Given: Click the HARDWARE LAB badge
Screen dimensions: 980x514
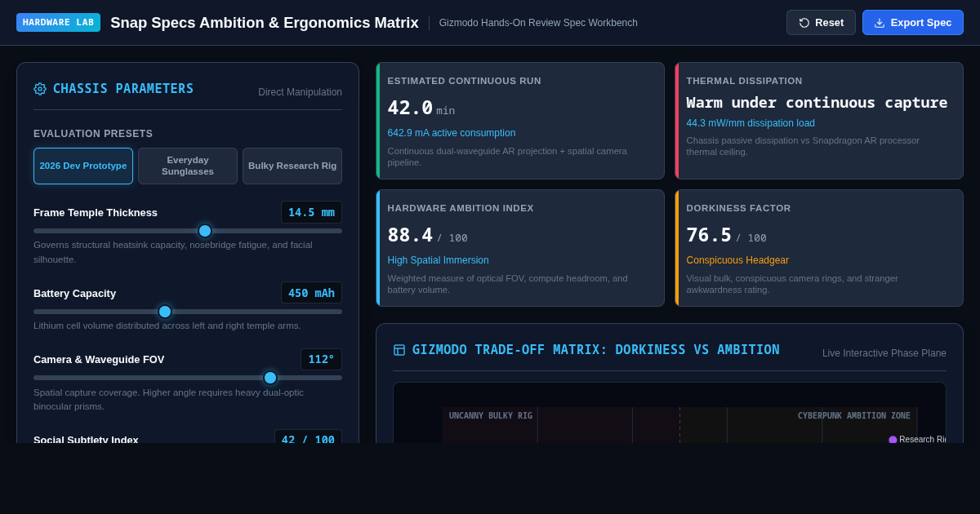Looking at the screenshot, I should pyautogui.click(x=58, y=22).
